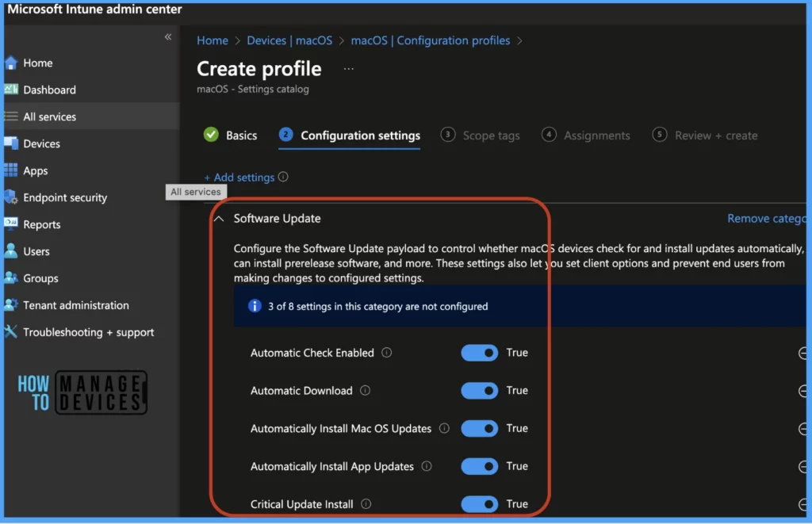812x524 pixels.
Task: Click the Home breadcrumb link
Action: coord(213,40)
